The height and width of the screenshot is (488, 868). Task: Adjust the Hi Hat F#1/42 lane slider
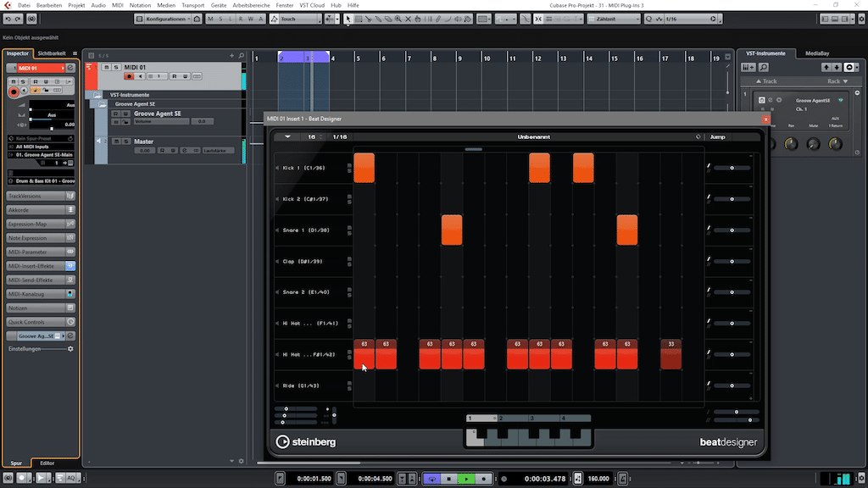coord(732,355)
